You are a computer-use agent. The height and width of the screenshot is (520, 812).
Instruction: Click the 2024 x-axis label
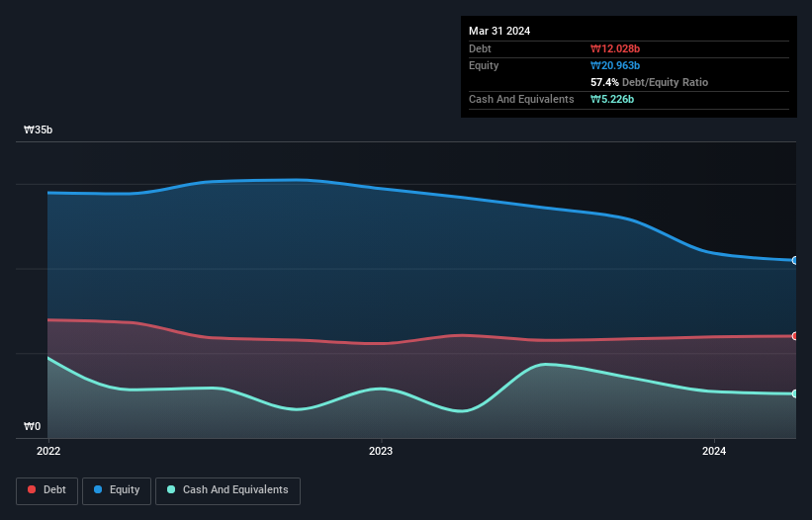714,451
